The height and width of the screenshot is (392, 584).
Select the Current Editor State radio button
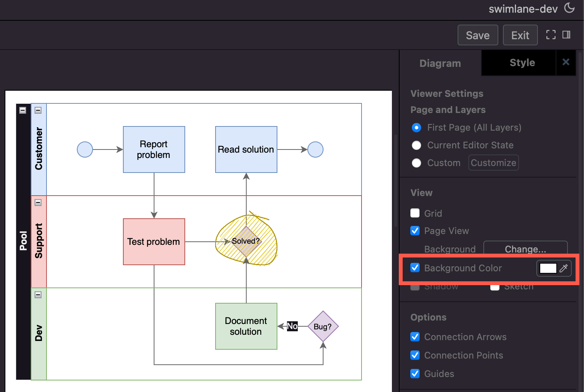coord(416,145)
